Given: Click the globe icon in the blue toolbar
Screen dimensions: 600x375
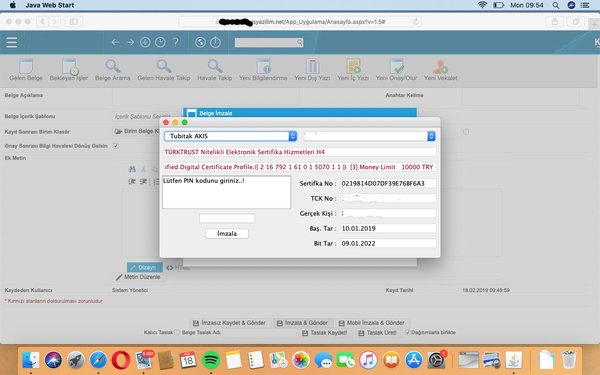Looking at the screenshot, I should [x=200, y=42].
